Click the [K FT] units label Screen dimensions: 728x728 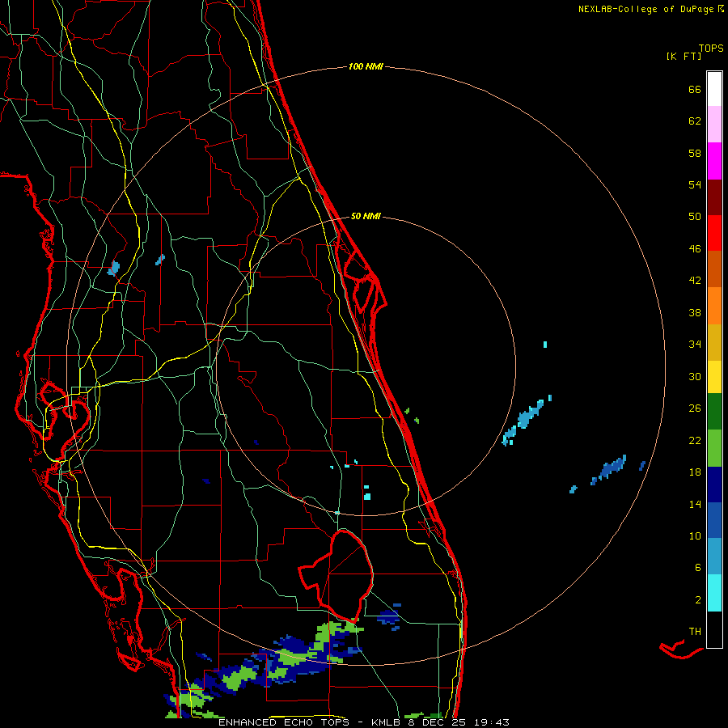[684, 57]
